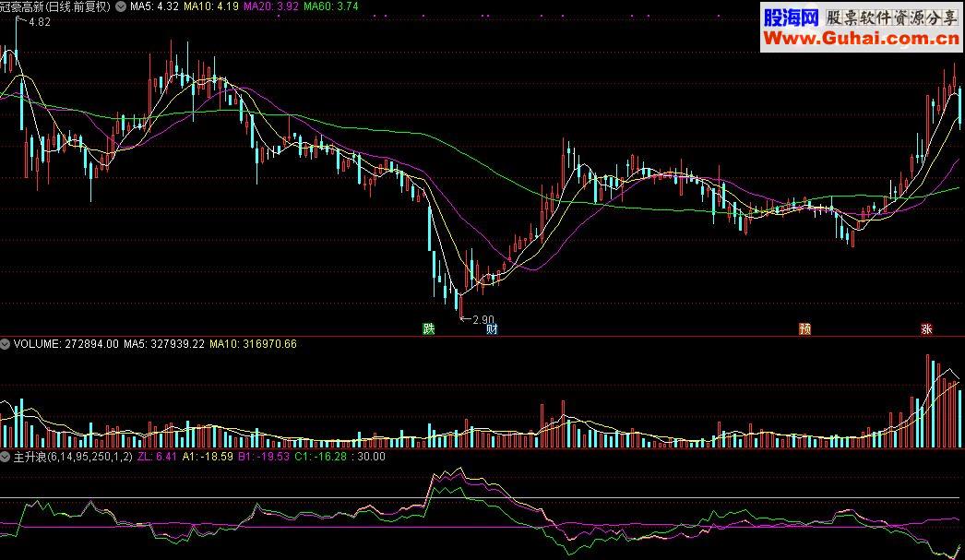Expand the VOLUME panel dropdown arrow

(x=6, y=344)
